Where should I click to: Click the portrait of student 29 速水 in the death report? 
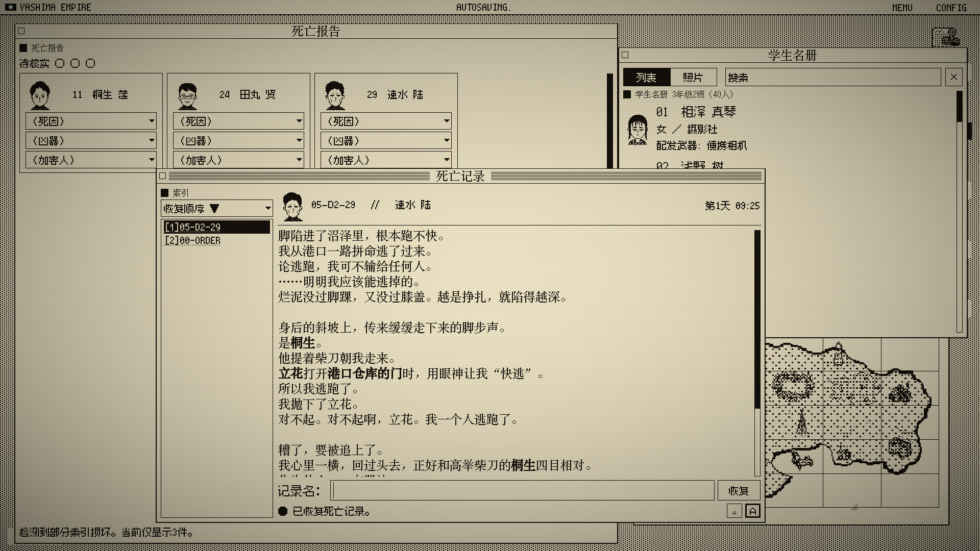[x=335, y=95]
